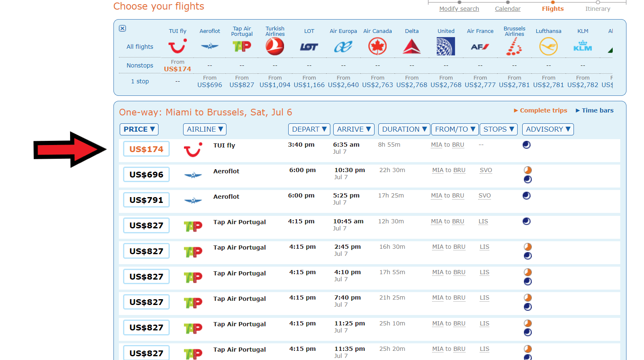Click orange advisory icon on 4:10 pm arrival row
The height and width of the screenshot is (360, 644).
pyautogui.click(x=528, y=272)
